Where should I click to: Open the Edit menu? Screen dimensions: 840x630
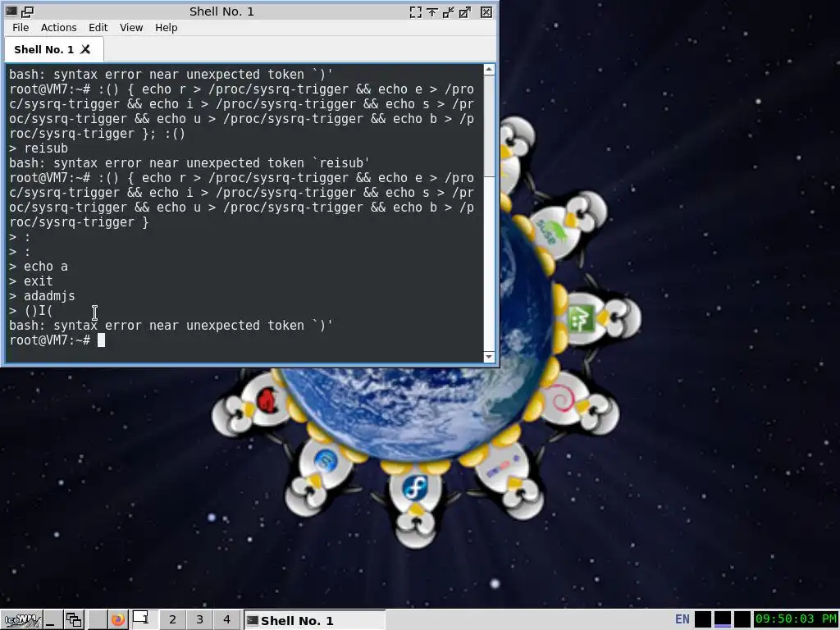98,27
